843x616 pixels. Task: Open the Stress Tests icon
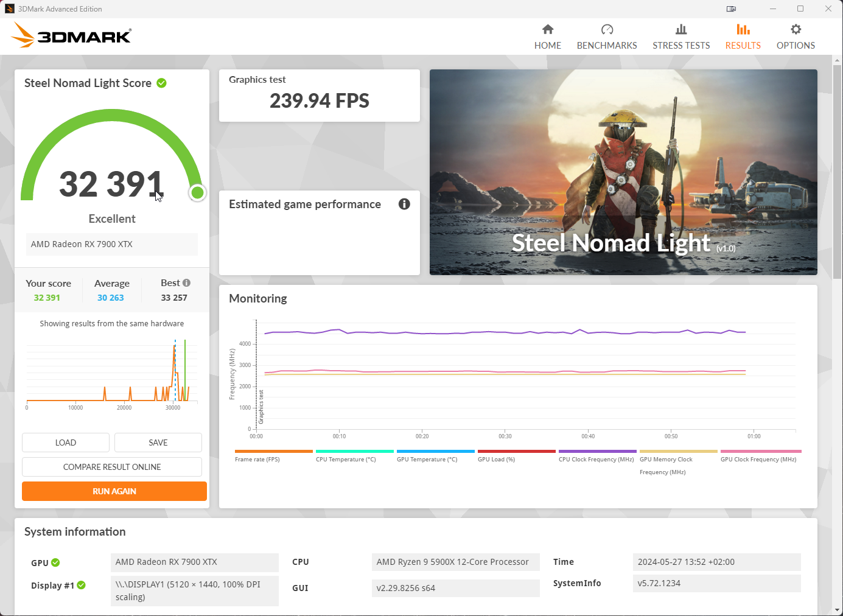[681, 29]
